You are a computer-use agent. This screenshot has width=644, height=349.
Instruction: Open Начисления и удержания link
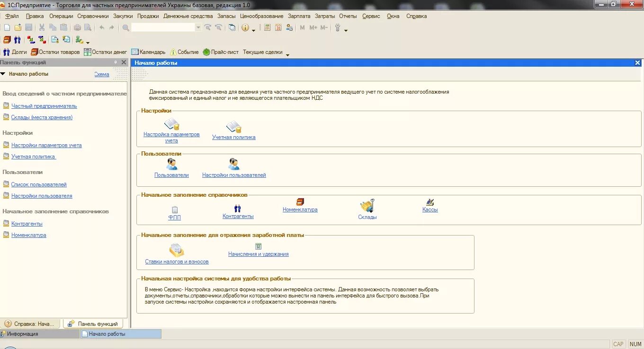pyautogui.click(x=258, y=254)
